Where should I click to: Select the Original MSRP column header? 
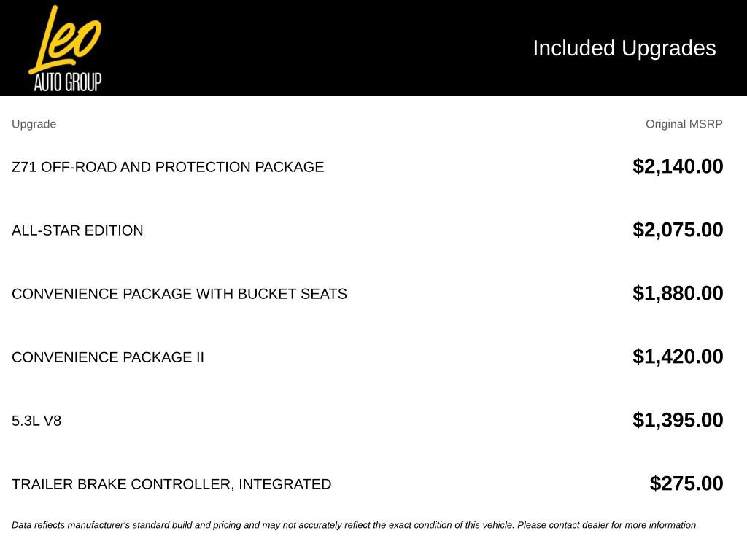pyautogui.click(x=684, y=124)
